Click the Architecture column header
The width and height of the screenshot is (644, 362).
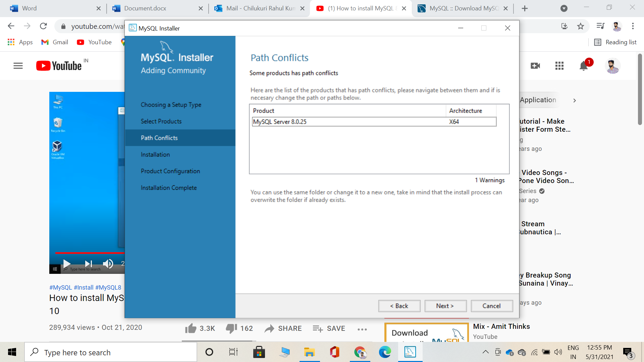(471, 111)
